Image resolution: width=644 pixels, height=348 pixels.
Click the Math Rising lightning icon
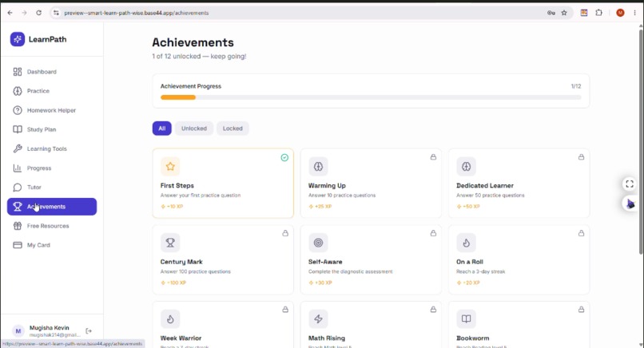click(318, 318)
